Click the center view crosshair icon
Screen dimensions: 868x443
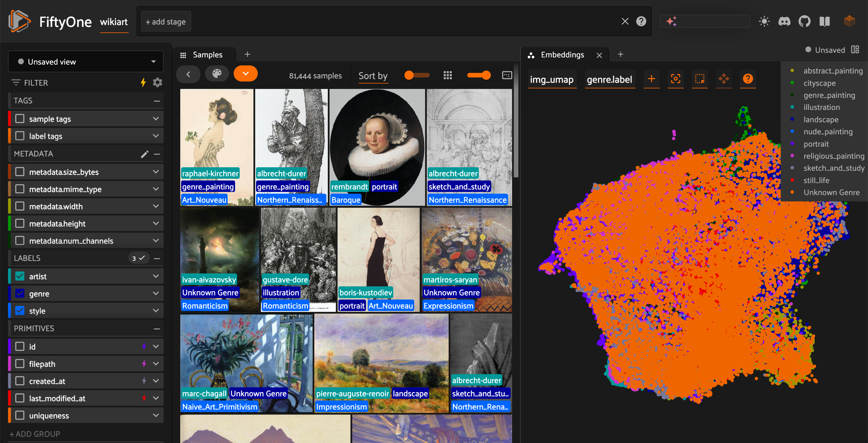675,79
